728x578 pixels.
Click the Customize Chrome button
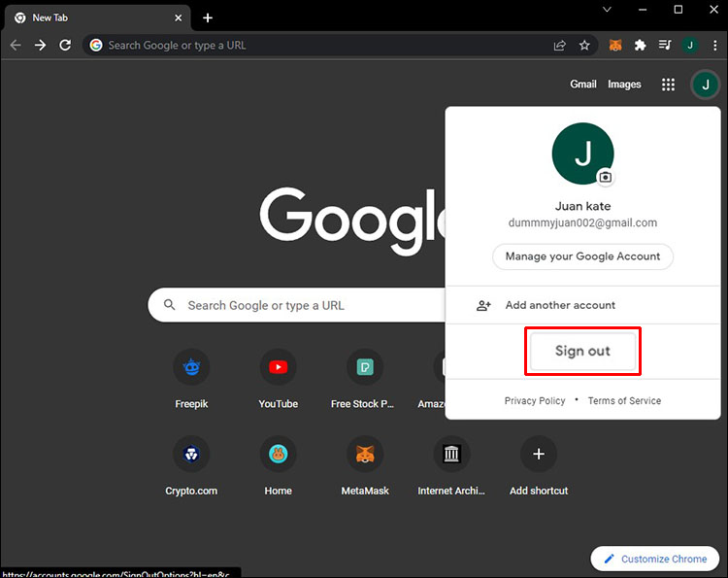tap(655, 559)
